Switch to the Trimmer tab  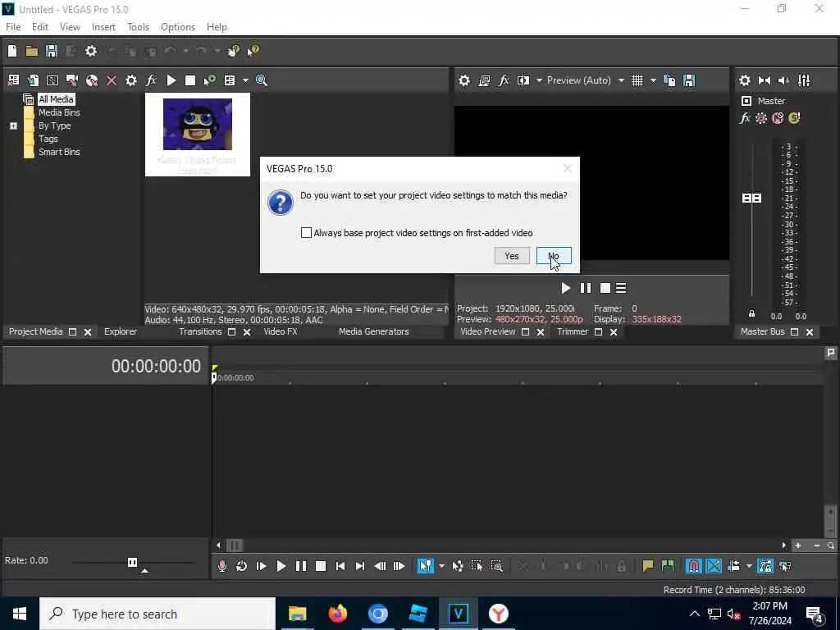[x=572, y=331]
